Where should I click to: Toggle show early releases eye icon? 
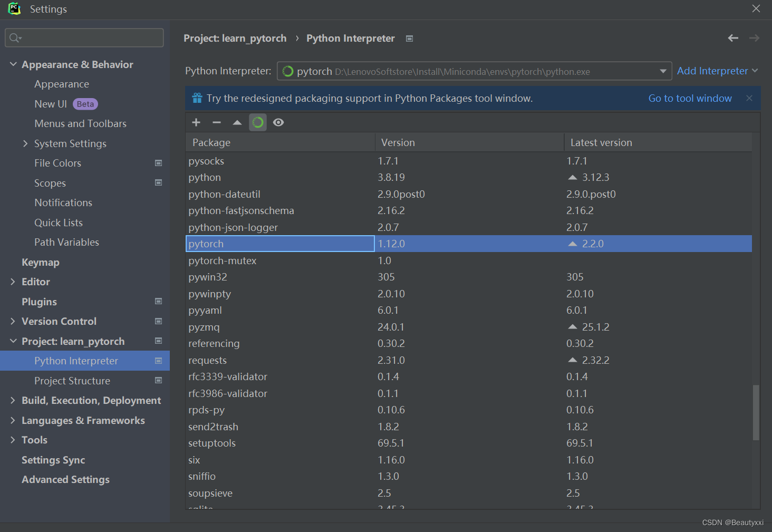(x=278, y=122)
